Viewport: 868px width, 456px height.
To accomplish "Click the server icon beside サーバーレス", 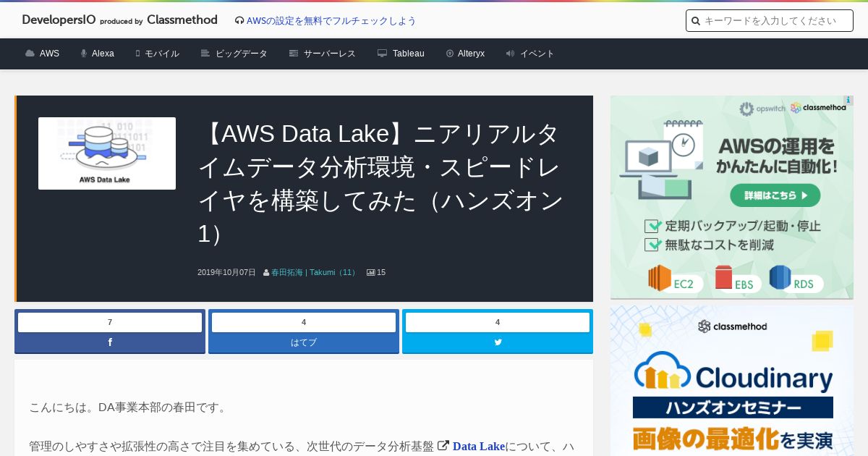I will pos(294,54).
